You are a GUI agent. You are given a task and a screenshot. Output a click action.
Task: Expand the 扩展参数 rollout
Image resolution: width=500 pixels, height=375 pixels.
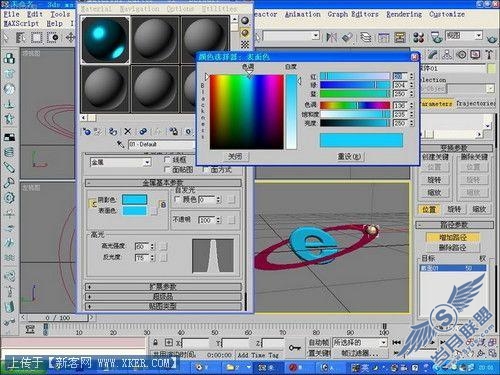163,287
